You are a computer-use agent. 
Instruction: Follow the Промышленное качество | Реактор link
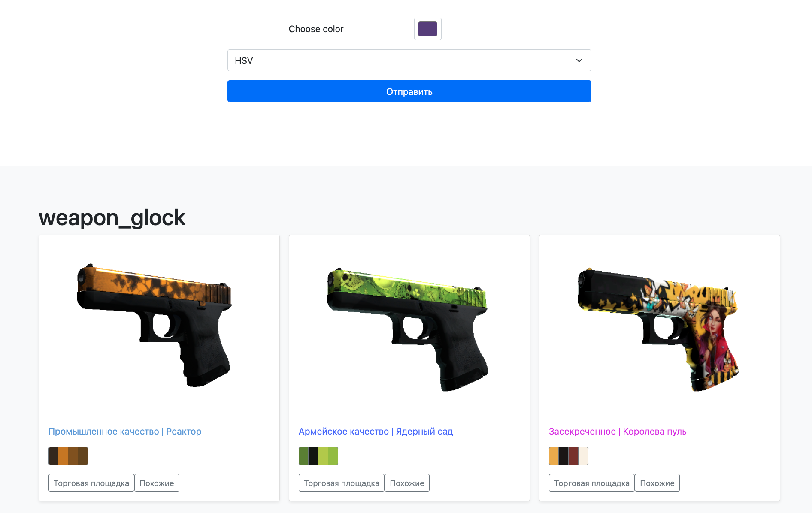[x=125, y=432]
